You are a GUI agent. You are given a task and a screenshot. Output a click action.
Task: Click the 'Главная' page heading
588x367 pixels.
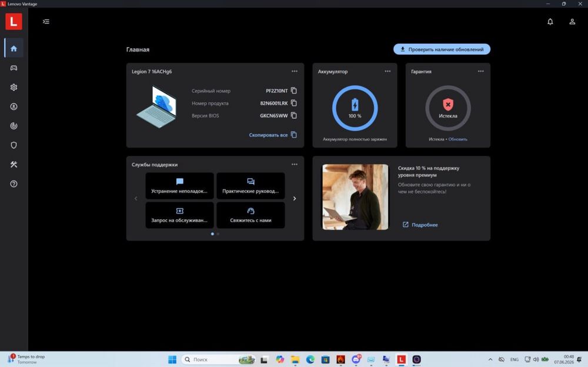(x=138, y=49)
